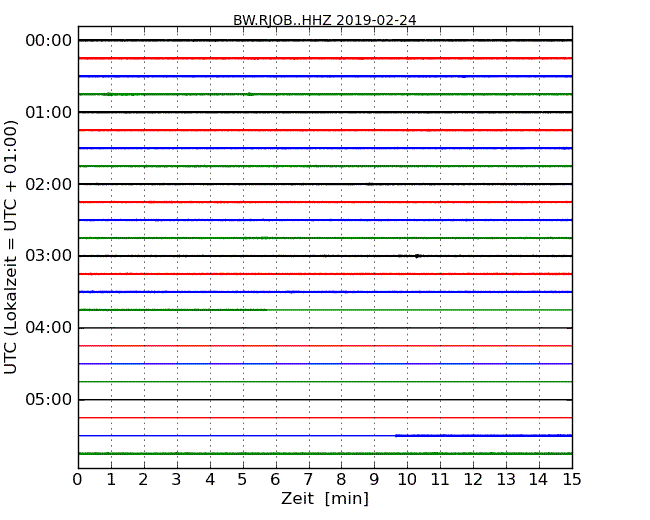Select x-axis tick label 10
This screenshot has width=650, height=520.
point(407,480)
